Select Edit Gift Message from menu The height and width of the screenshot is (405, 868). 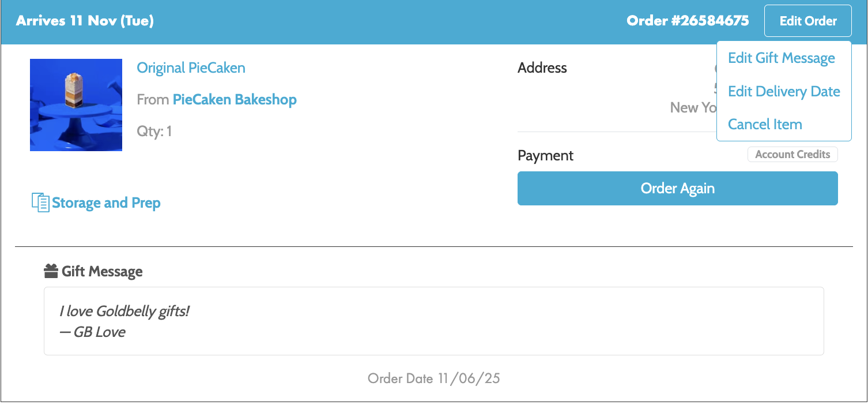click(781, 58)
